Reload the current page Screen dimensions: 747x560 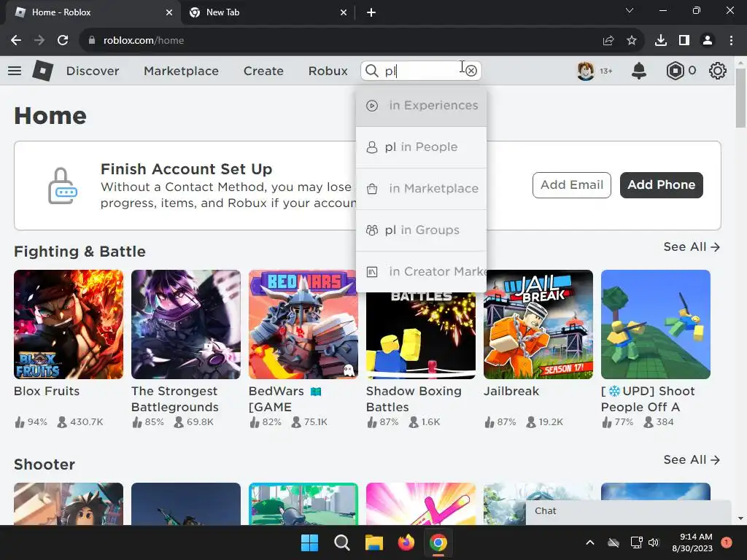63,41
